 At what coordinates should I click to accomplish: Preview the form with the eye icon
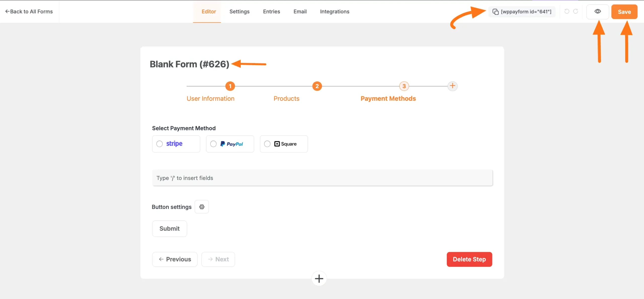click(x=598, y=12)
